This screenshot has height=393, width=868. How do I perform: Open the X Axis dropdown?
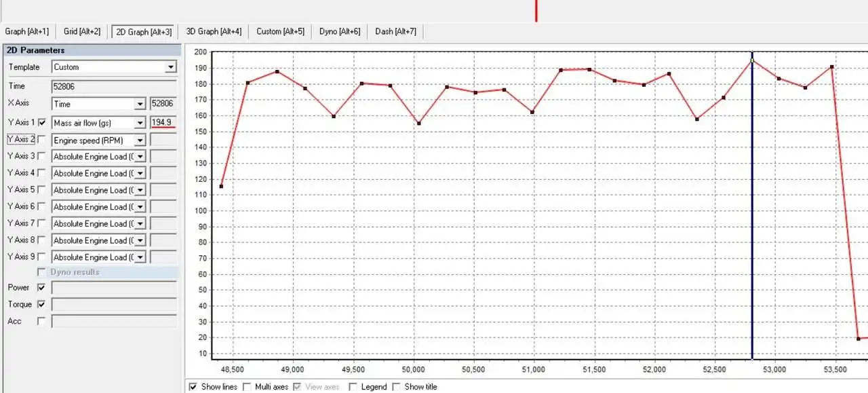pos(139,103)
